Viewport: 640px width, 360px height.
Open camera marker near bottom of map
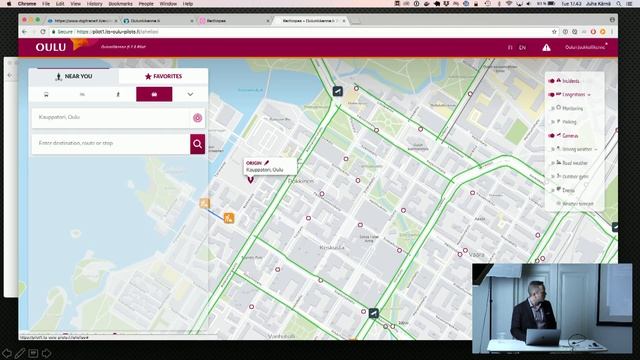click(373, 313)
